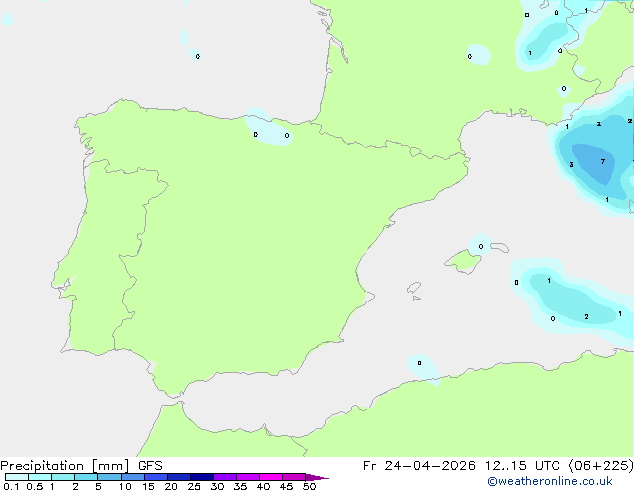Click the 'Precipitation [mm] GFS' title text

tap(81, 466)
